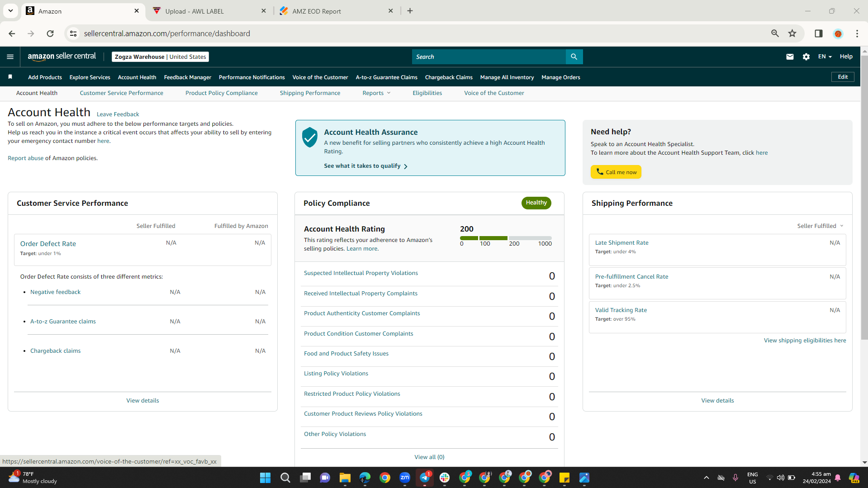Open the Chrome three-dot menu
Viewport: 868px width, 488px height.
point(857,33)
